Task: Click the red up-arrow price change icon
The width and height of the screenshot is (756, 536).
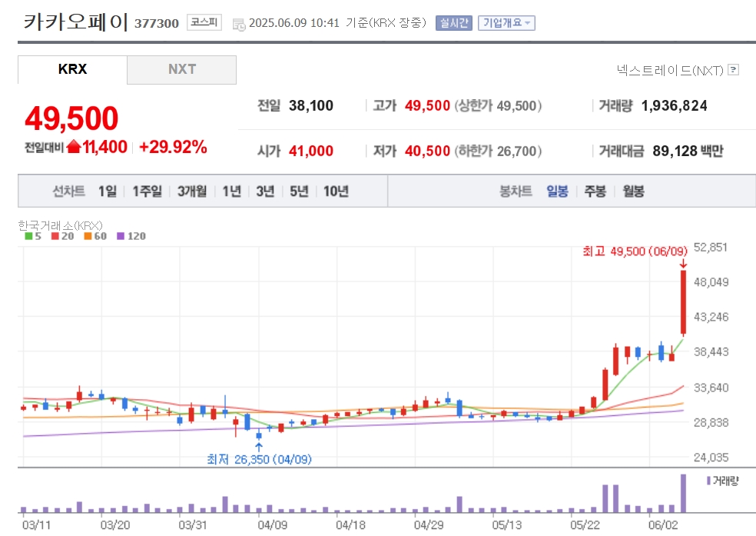Action: 74,147
